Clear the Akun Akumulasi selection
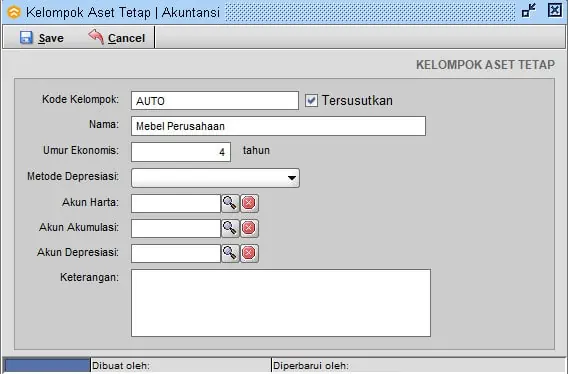Viewport: 568px width, 374px height. [249, 228]
